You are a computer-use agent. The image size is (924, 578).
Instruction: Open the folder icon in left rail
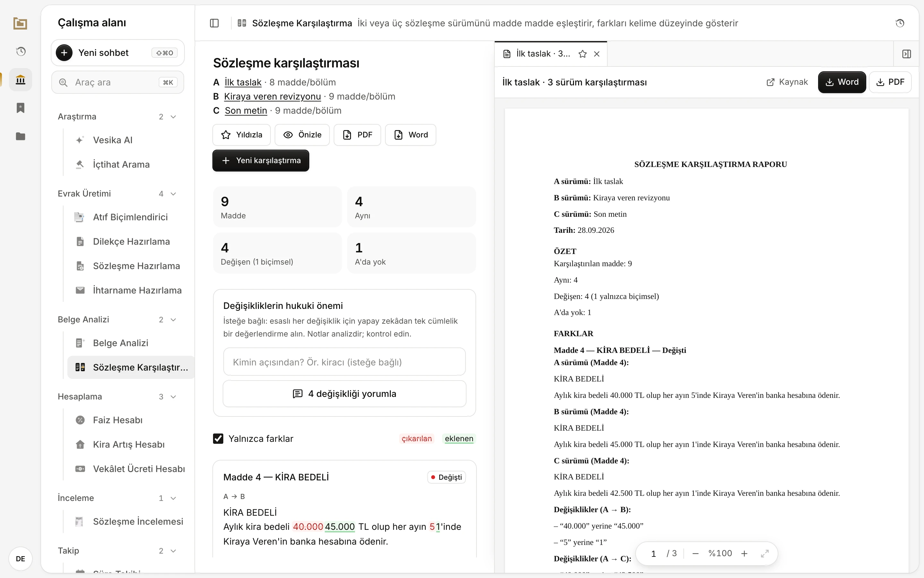click(x=21, y=136)
